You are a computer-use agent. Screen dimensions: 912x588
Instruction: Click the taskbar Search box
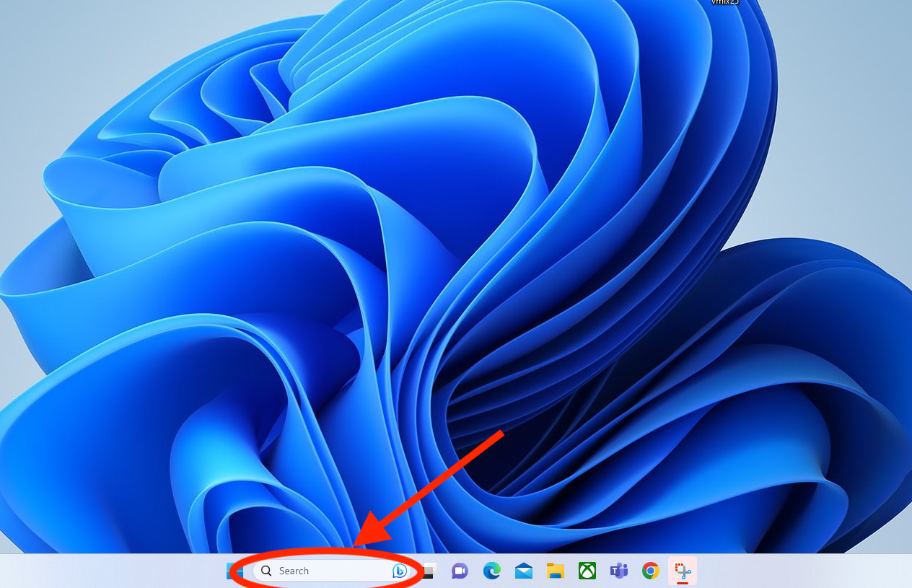[x=331, y=571]
